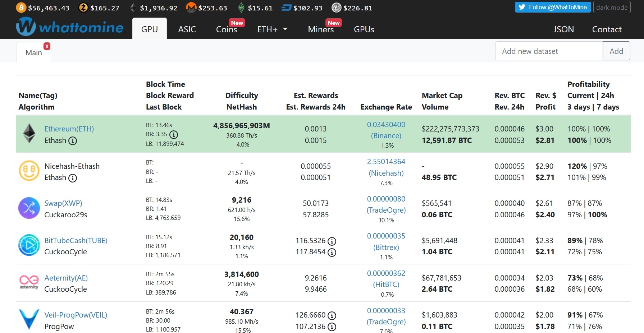Open the ASIC tab
Screen dimensions: 644x333
click(187, 29)
